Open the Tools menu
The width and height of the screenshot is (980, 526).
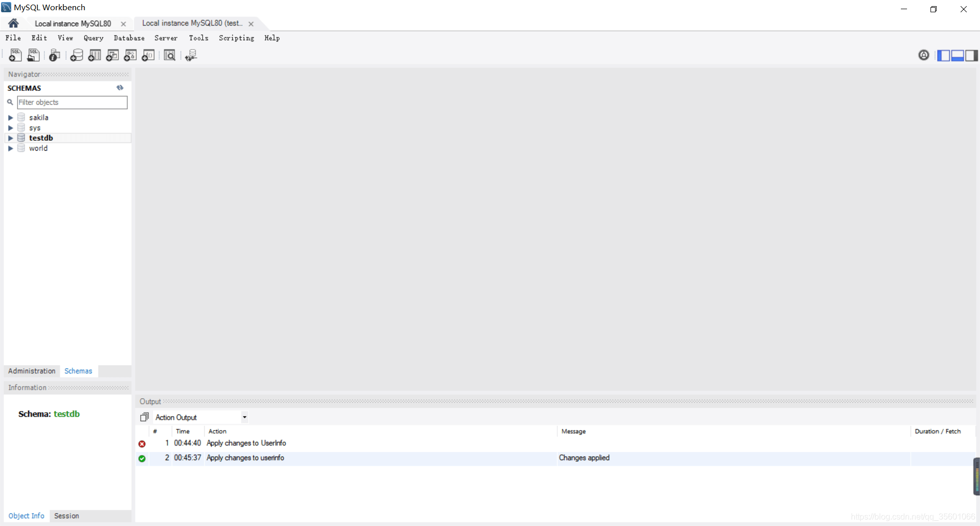click(x=199, y=38)
